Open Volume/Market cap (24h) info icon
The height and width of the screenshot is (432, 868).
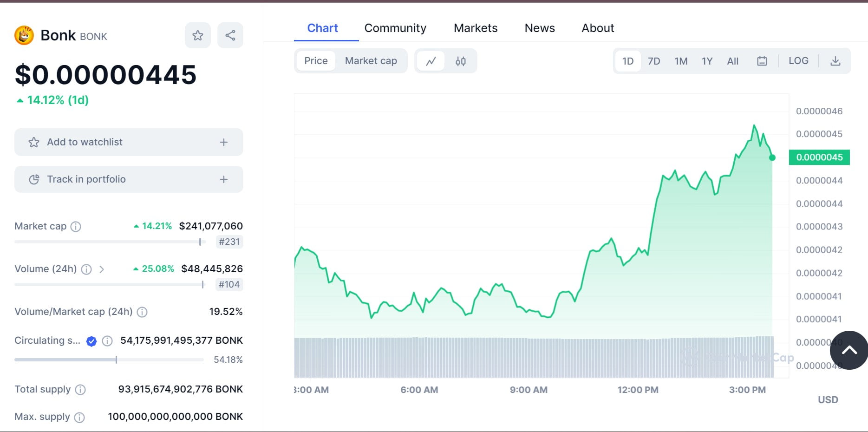click(142, 312)
